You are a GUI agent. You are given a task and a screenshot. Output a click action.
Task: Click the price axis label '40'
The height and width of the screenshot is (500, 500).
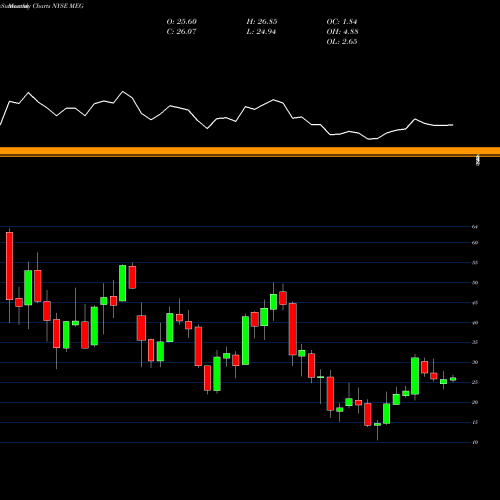click(475, 323)
